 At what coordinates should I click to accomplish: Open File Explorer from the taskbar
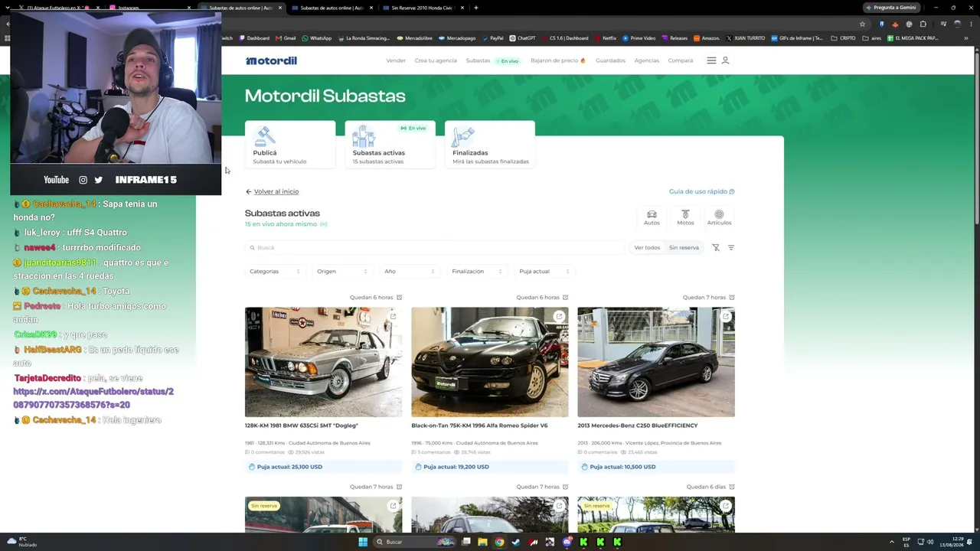482,542
